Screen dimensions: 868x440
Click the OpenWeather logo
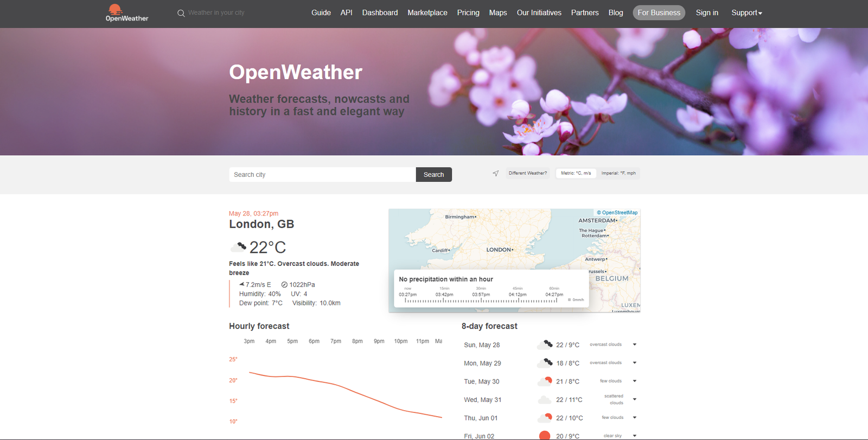coord(127,13)
